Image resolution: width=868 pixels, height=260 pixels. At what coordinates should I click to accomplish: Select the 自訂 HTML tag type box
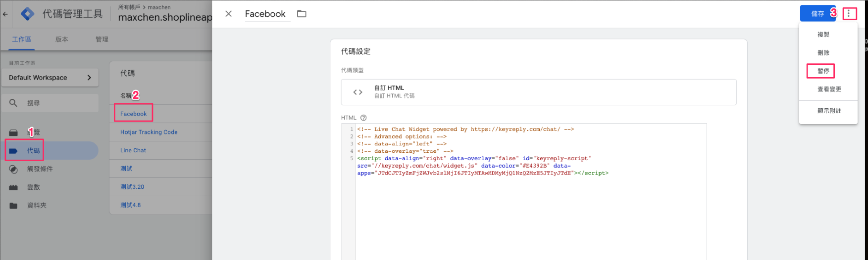point(539,92)
